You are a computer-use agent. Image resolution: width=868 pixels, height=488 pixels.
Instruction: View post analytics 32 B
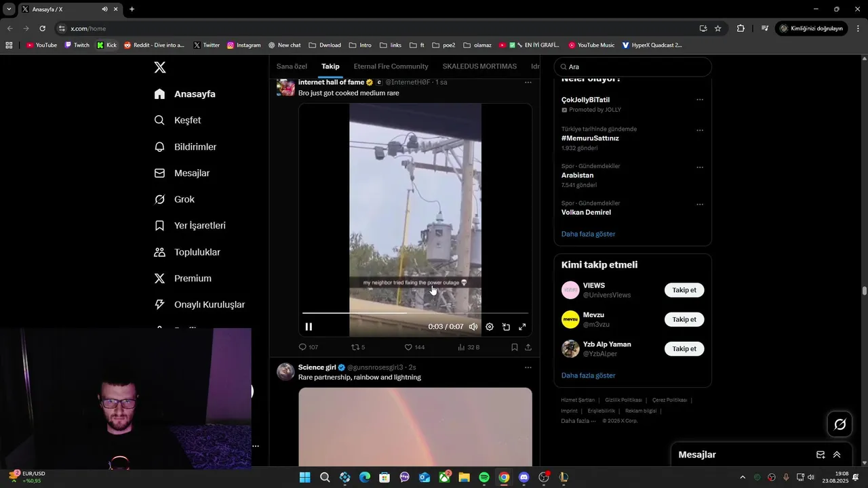coord(469,347)
